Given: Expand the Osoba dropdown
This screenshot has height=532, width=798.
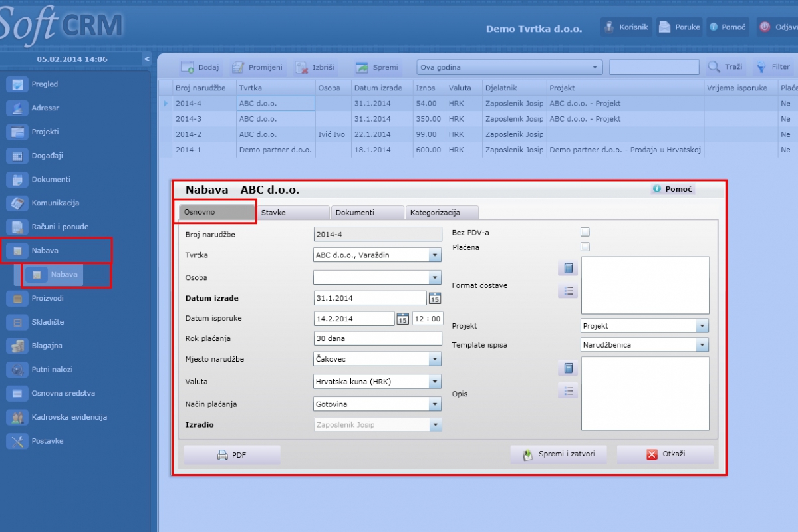Looking at the screenshot, I should click(435, 277).
